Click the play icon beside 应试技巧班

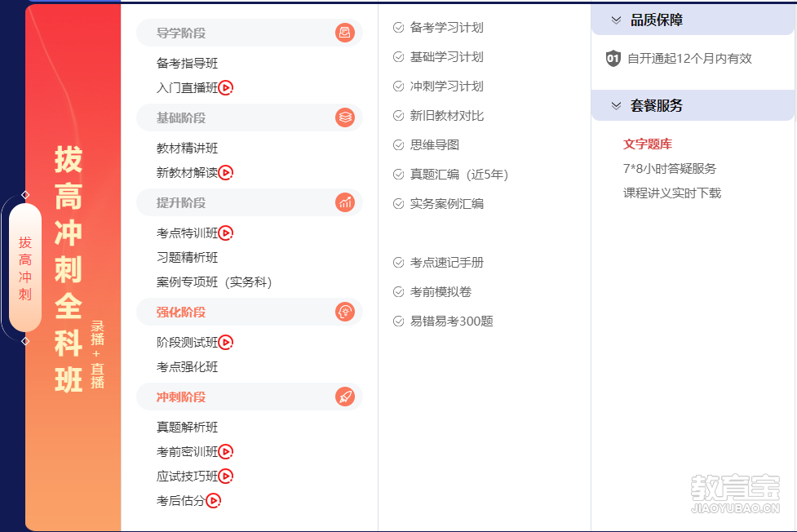(x=226, y=477)
